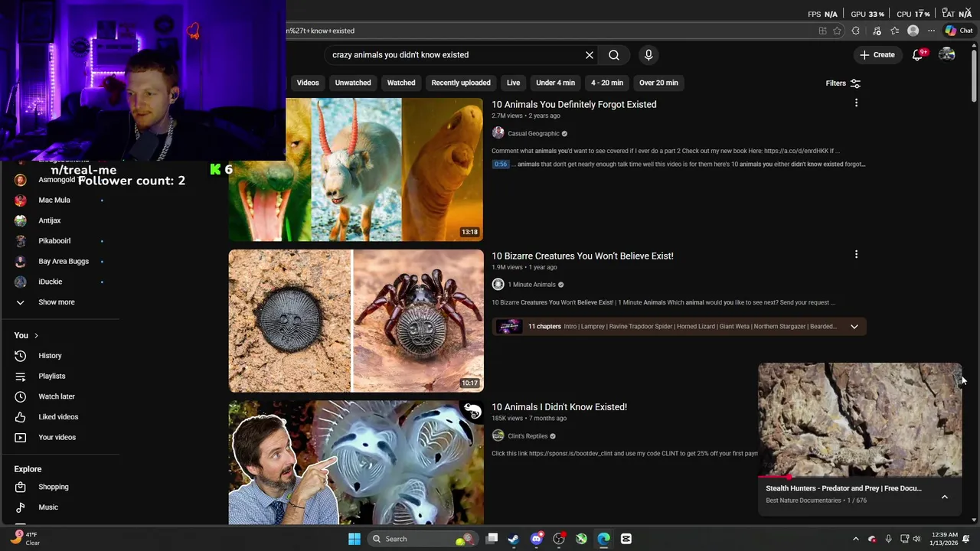Select the Recently uploaded filter chip
The height and width of the screenshot is (551, 980).
461,83
